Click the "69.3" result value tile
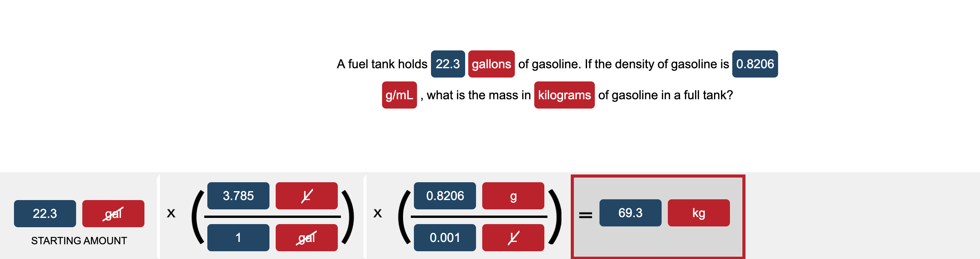 [631, 213]
